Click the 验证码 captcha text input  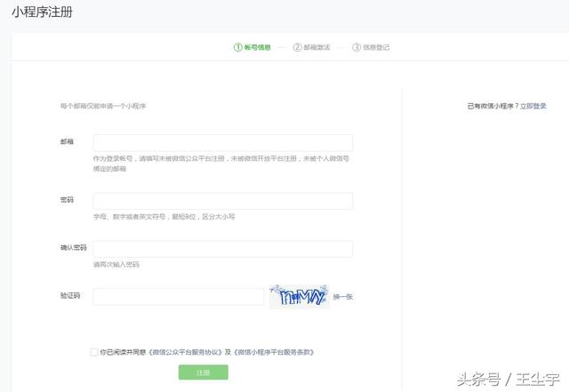coord(178,296)
